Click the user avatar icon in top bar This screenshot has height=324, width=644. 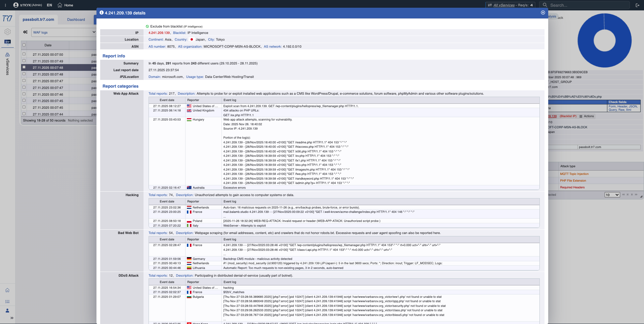point(16,5)
